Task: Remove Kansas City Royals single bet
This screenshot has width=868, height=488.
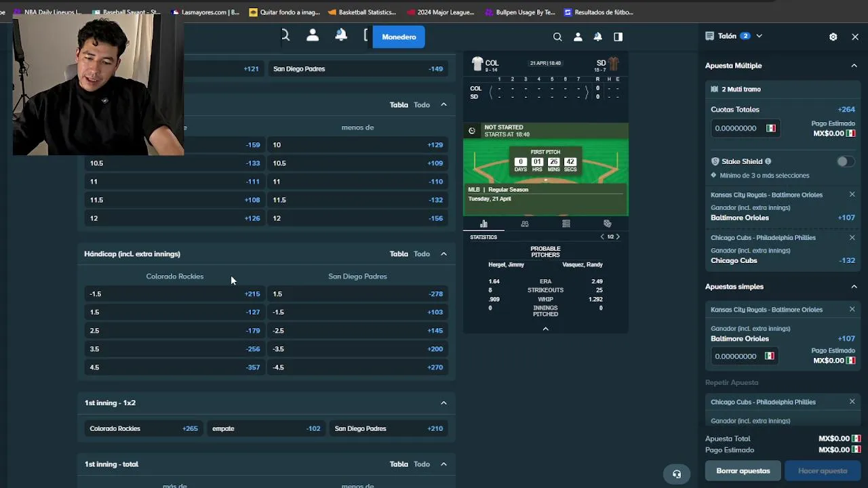Action: pos(852,309)
